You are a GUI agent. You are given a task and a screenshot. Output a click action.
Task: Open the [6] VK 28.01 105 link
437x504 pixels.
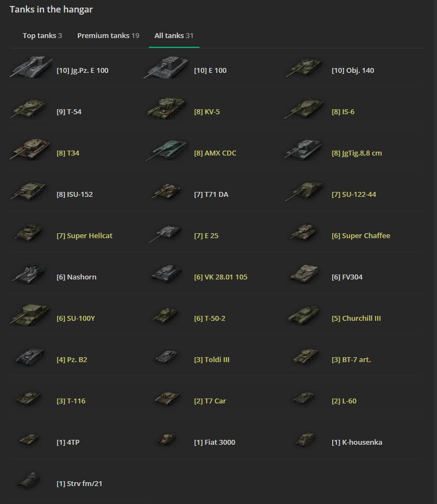pos(221,277)
